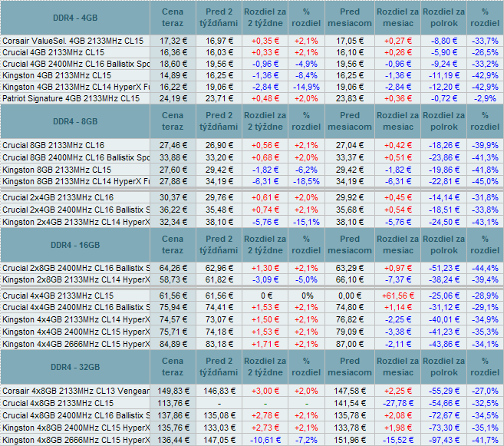Click current price 14,89 € cell

[x=173, y=75]
